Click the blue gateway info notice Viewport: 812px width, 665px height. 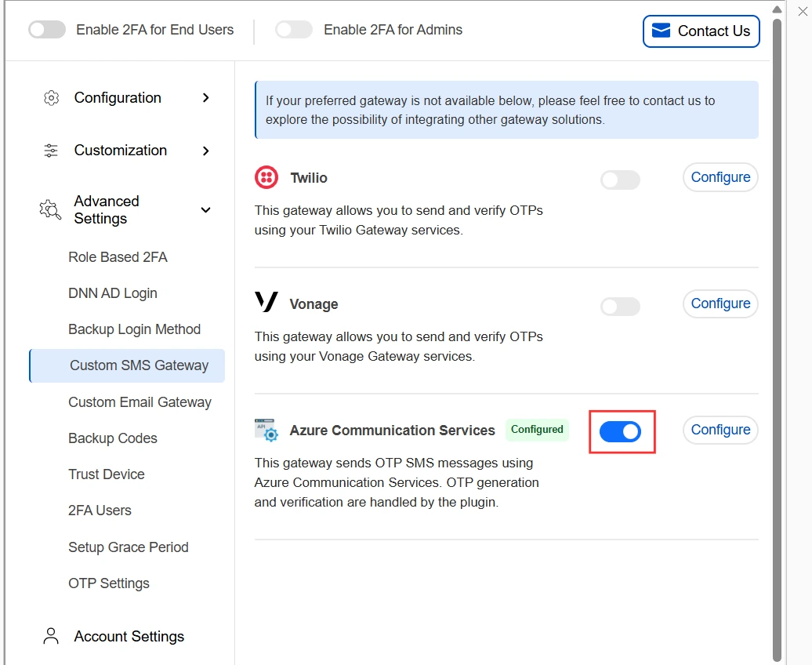[506, 110]
